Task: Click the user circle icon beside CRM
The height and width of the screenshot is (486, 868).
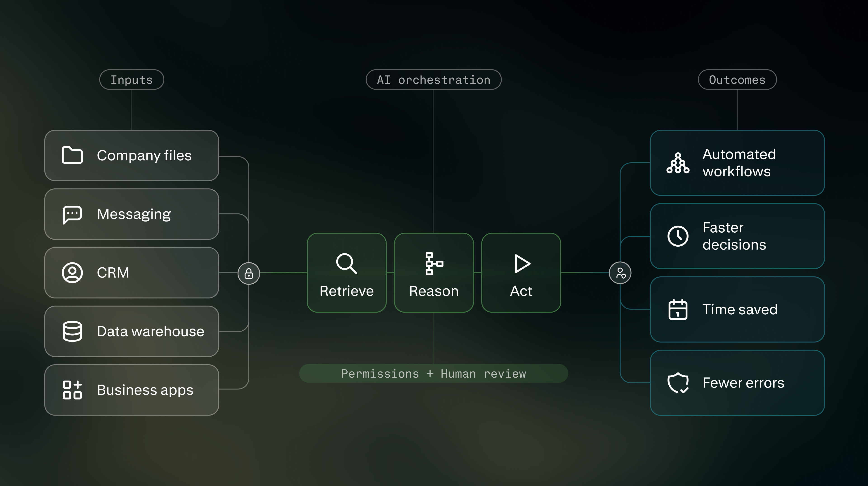Action: pos(72,273)
